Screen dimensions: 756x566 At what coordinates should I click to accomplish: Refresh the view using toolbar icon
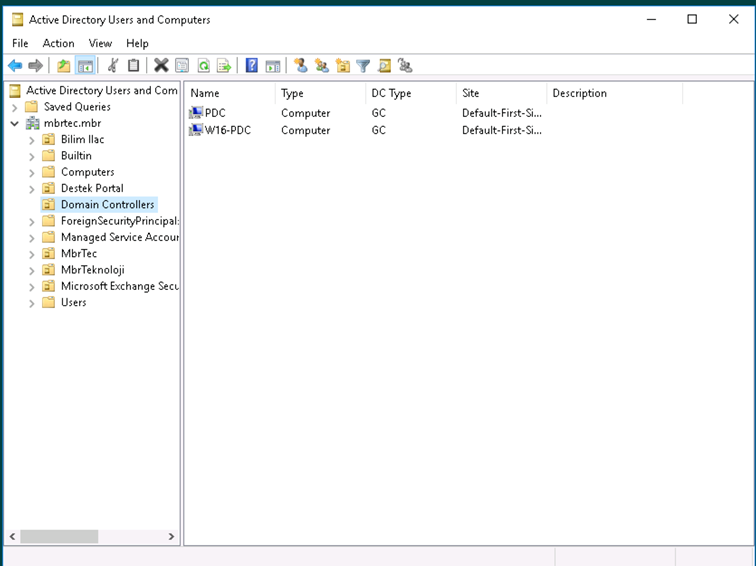click(x=203, y=66)
